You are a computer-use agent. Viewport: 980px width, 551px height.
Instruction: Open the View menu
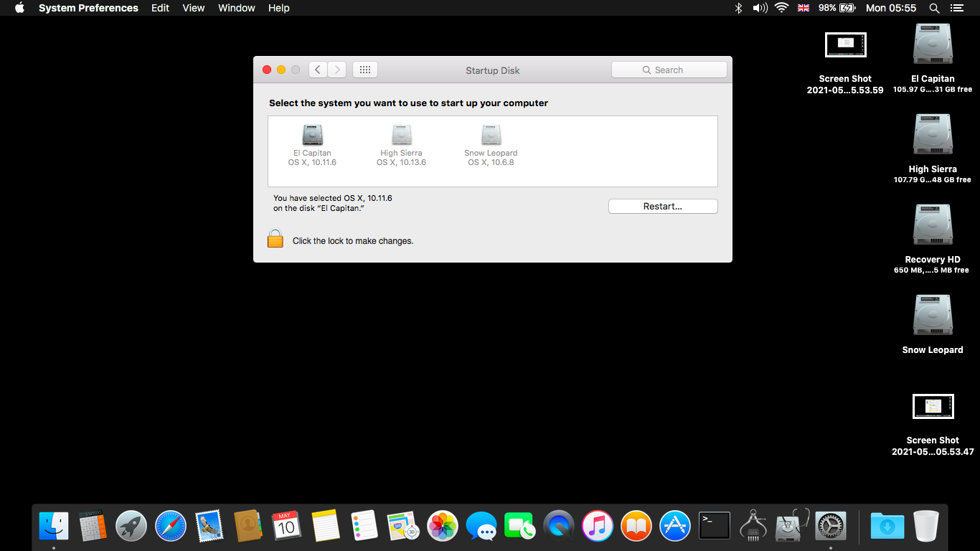point(194,8)
